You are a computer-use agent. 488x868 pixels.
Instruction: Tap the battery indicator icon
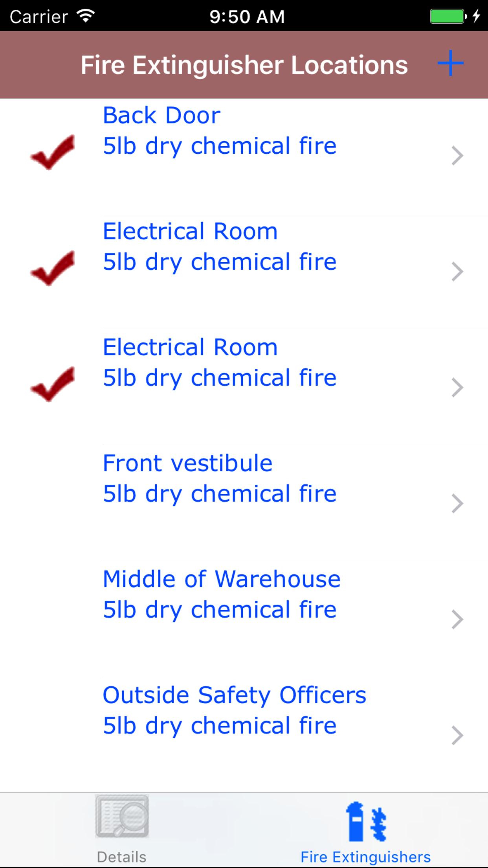coord(448,17)
